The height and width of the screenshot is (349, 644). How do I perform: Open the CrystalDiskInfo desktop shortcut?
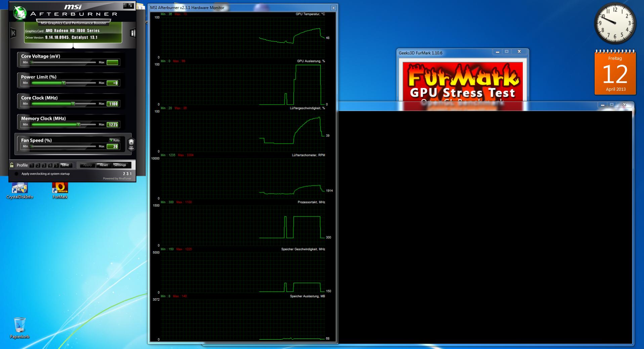click(19, 191)
